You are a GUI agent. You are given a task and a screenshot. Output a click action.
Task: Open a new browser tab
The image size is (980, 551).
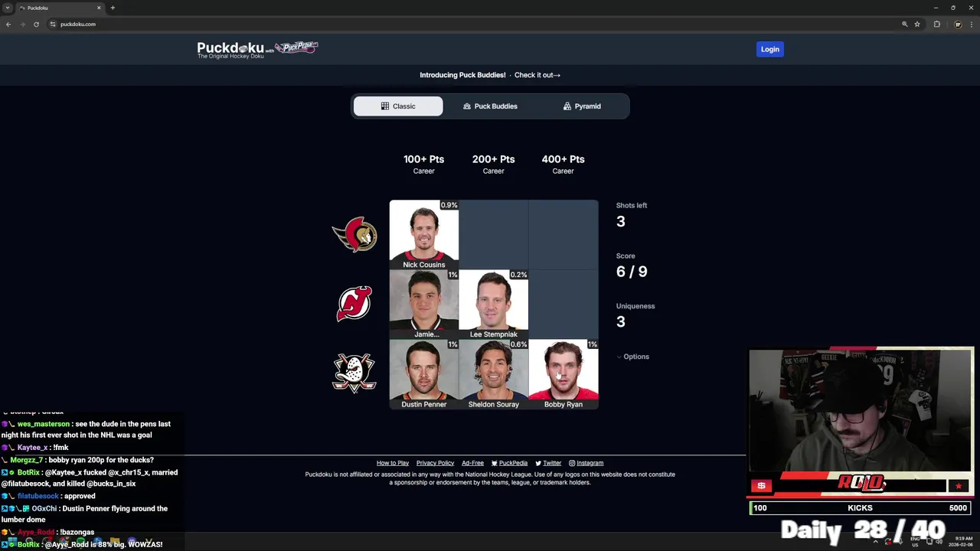113,8
